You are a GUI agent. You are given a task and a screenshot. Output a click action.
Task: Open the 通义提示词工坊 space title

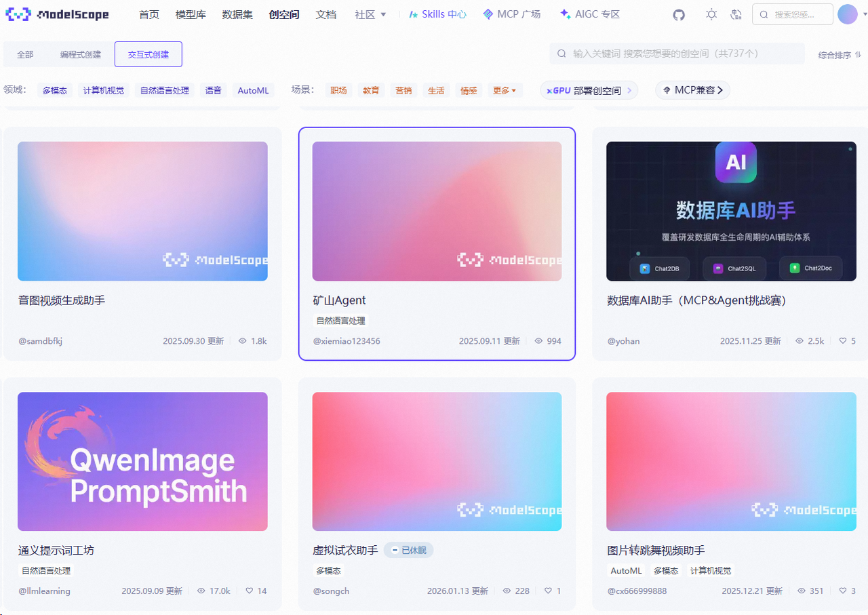56,550
